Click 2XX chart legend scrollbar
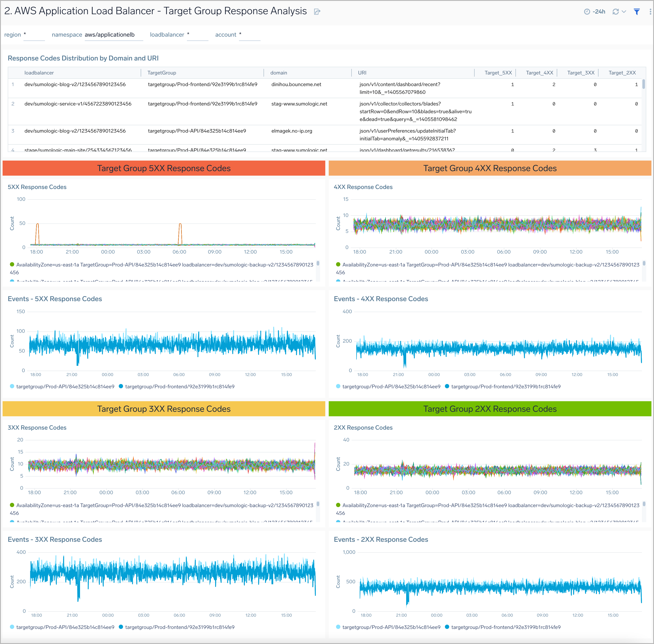This screenshot has height=644, width=654. point(644,504)
